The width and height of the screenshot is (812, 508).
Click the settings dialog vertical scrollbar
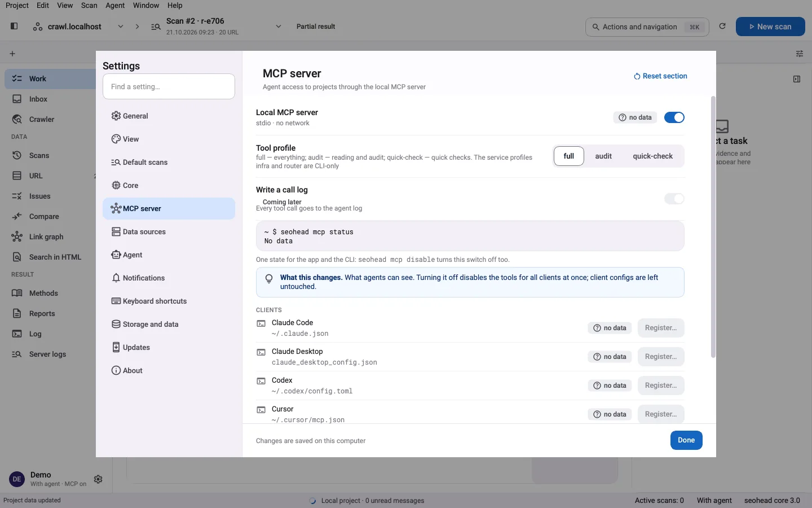(x=713, y=227)
